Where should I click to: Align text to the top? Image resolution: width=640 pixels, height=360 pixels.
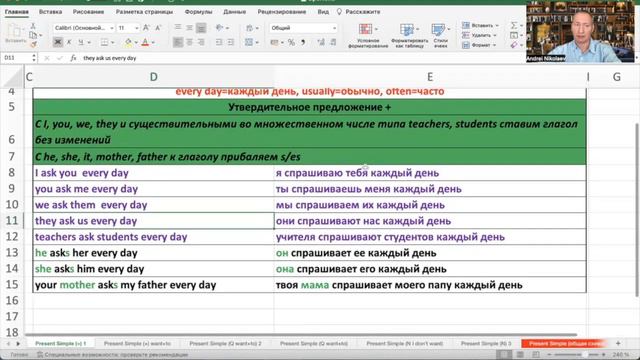[178, 27]
